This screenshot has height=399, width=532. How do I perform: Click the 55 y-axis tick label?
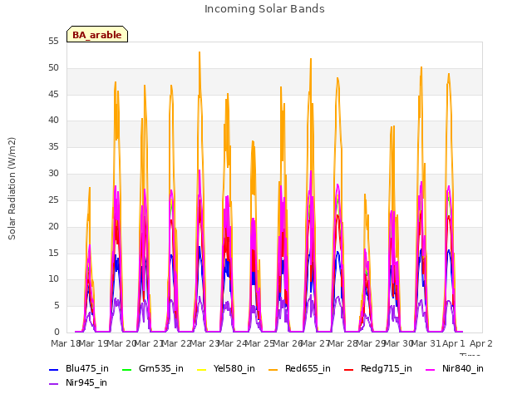(x=53, y=42)
